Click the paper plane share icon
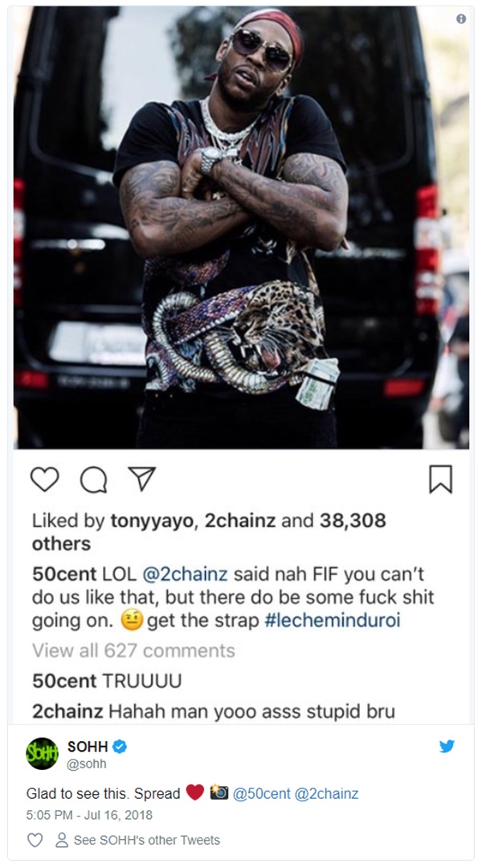The image size is (482, 868). (x=142, y=478)
